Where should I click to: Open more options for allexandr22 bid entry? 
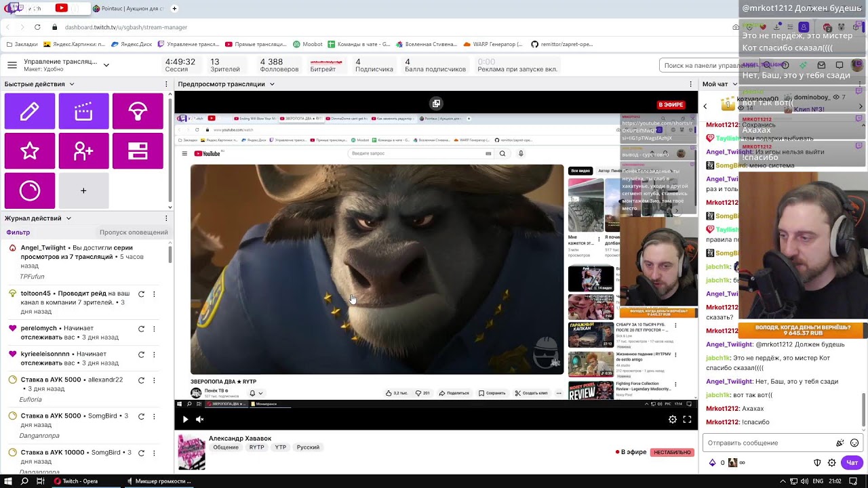154,380
